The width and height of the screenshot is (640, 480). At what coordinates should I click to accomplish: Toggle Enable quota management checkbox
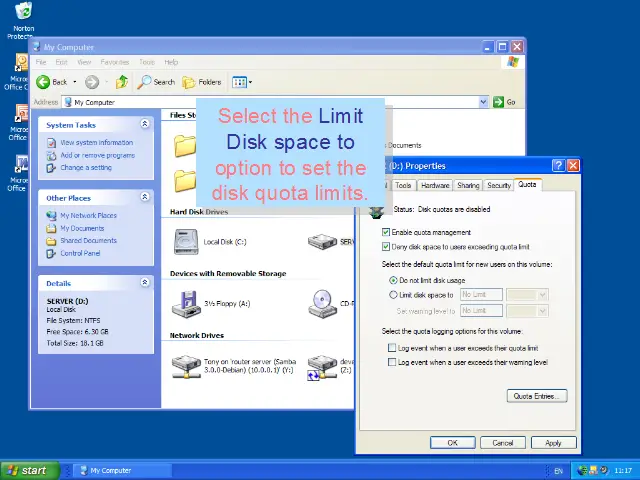[386, 232]
